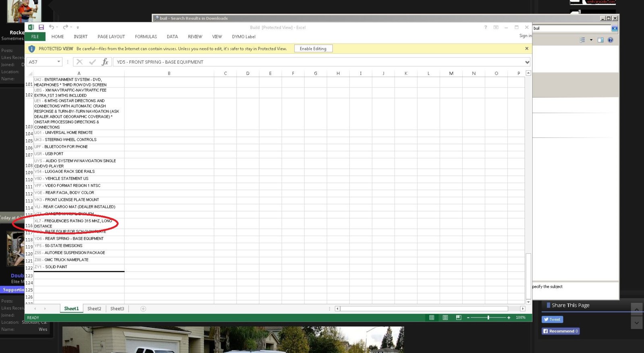
Task: Switch to Normal view in status bar
Action: (x=432, y=317)
